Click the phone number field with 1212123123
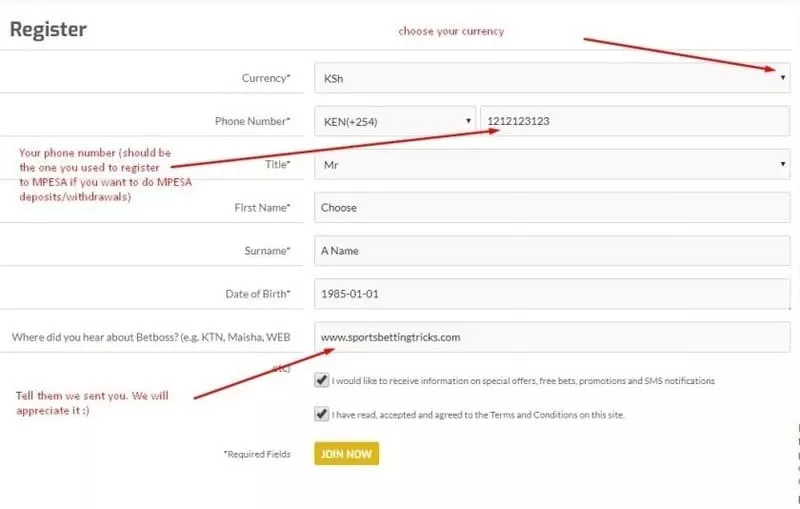This screenshot has width=800, height=509. click(x=635, y=121)
